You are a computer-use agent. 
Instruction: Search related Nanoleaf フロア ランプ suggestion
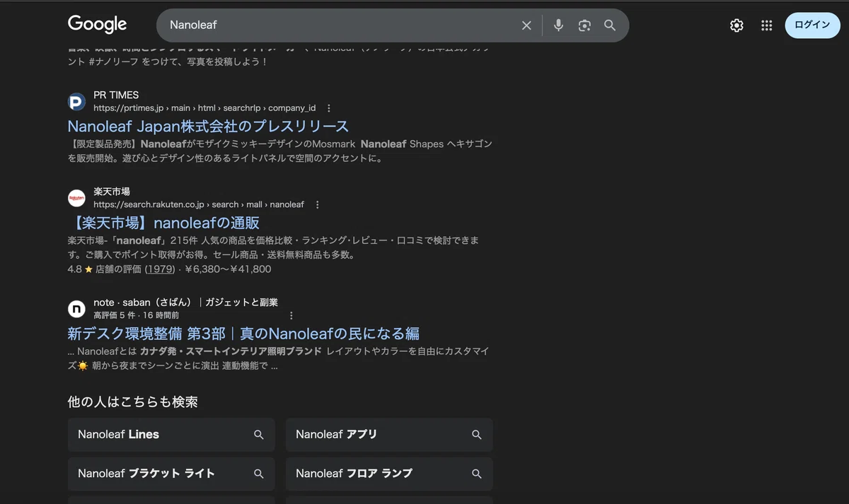(389, 474)
